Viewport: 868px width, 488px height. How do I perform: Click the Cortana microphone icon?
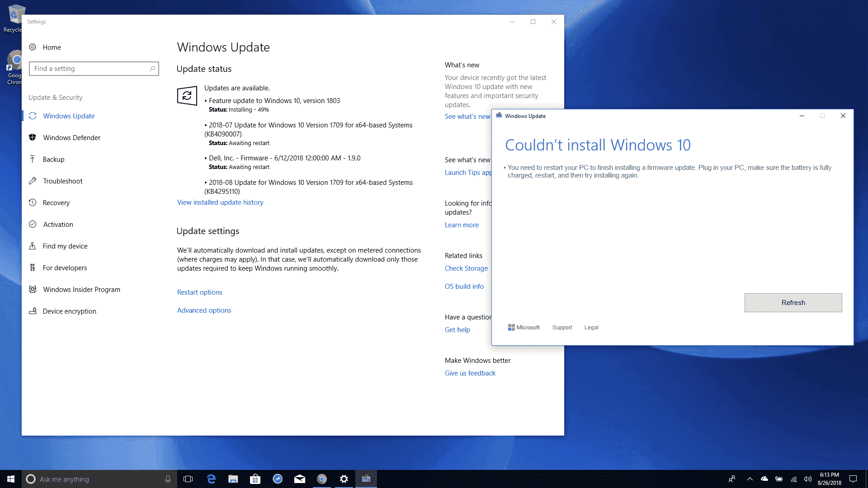coord(168,479)
